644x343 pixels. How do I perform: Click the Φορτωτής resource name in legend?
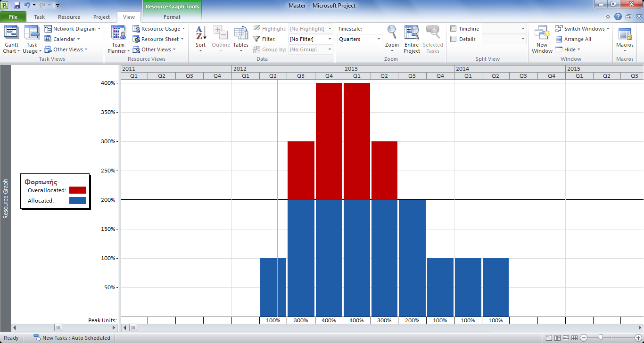coord(41,181)
